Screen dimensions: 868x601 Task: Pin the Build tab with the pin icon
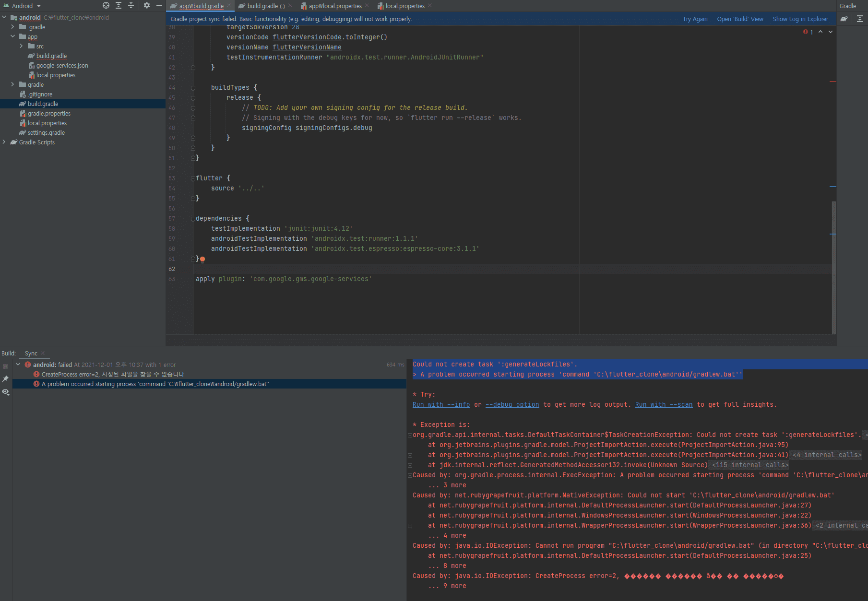tap(6, 379)
